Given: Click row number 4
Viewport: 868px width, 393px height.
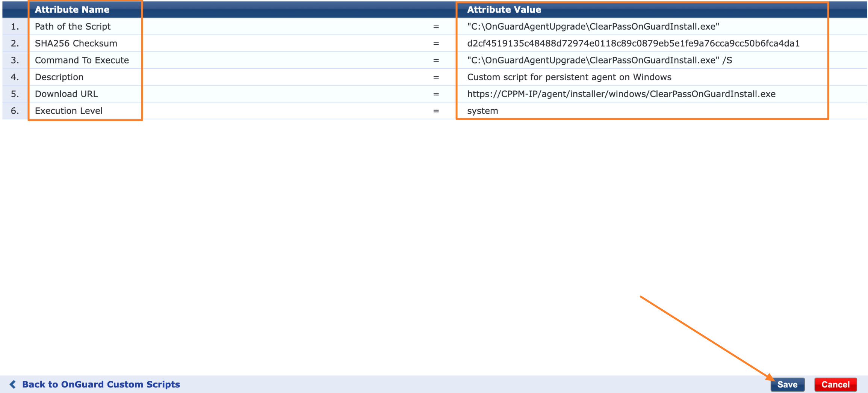Looking at the screenshot, I should coord(15,77).
